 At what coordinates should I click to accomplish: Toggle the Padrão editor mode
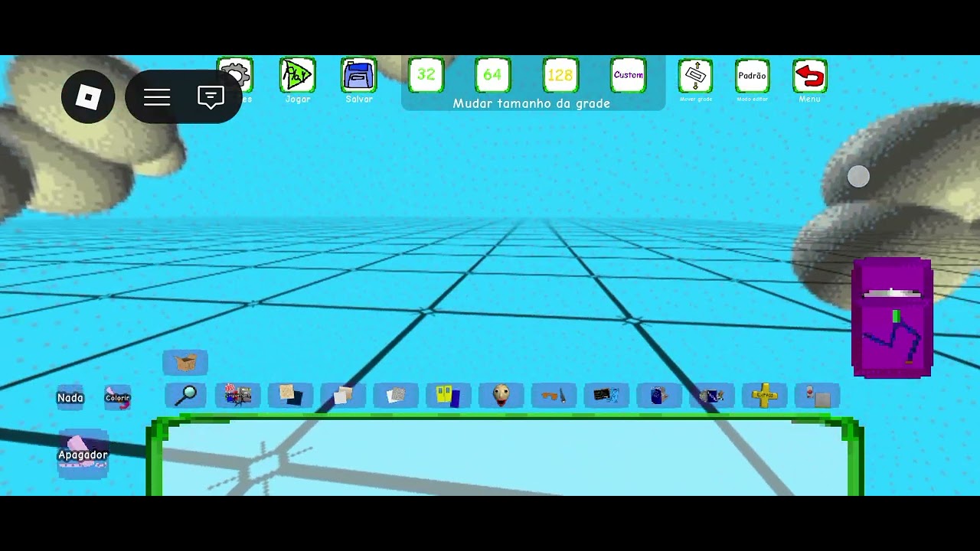click(x=752, y=75)
